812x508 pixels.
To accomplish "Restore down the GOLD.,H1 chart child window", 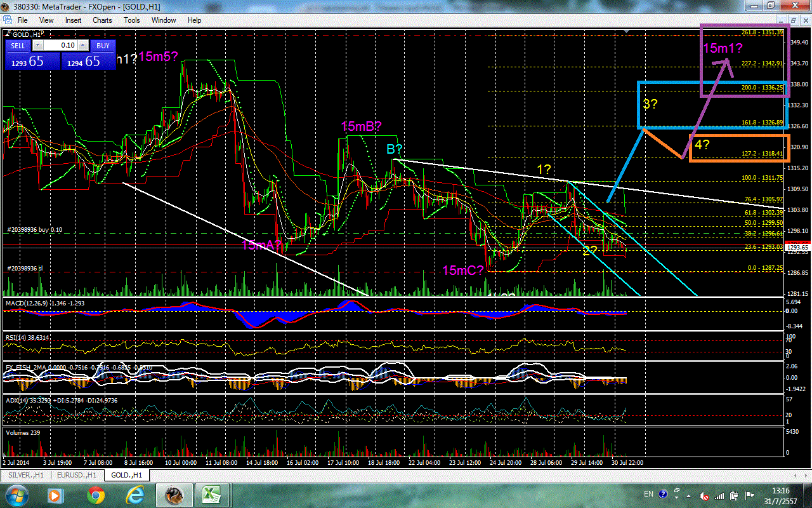I will pos(793,20).
